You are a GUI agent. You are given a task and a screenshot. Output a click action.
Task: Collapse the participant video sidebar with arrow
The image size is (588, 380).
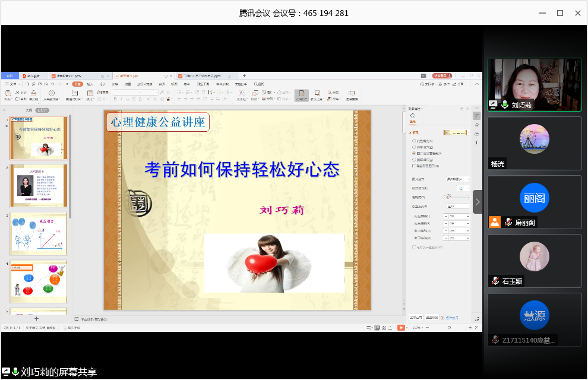[x=478, y=202]
